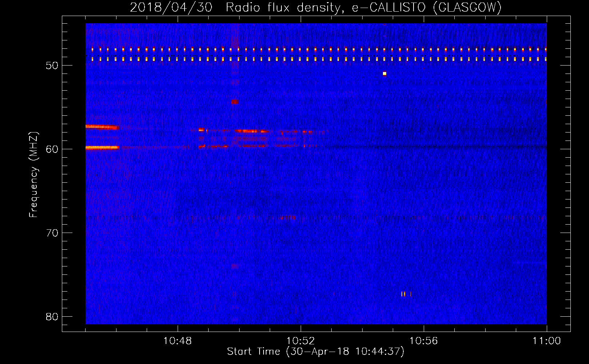
Task: Click the 10:48 time tick label
Action: coord(178,341)
